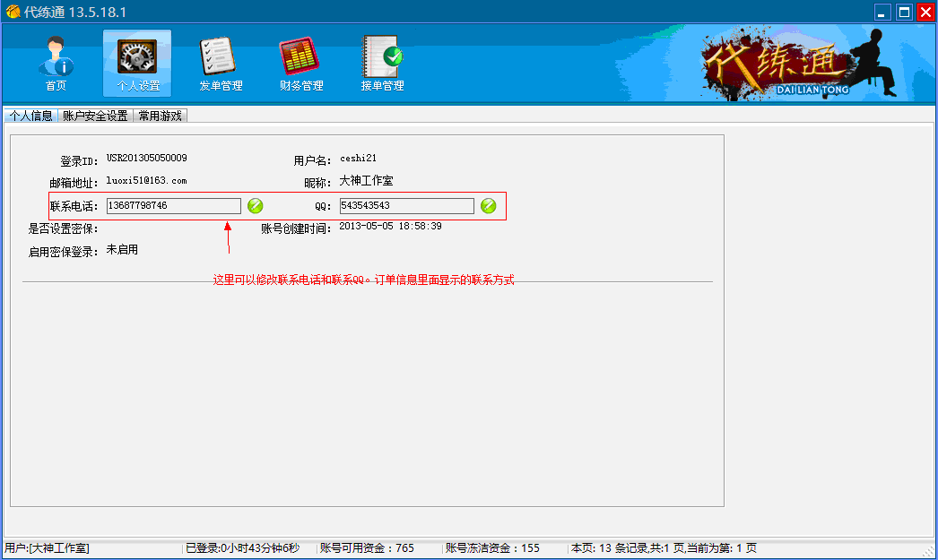Switch to the 个人信息 tab
Image resolution: width=938 pixels, height=560 pixels.
(x=30, y=116)
